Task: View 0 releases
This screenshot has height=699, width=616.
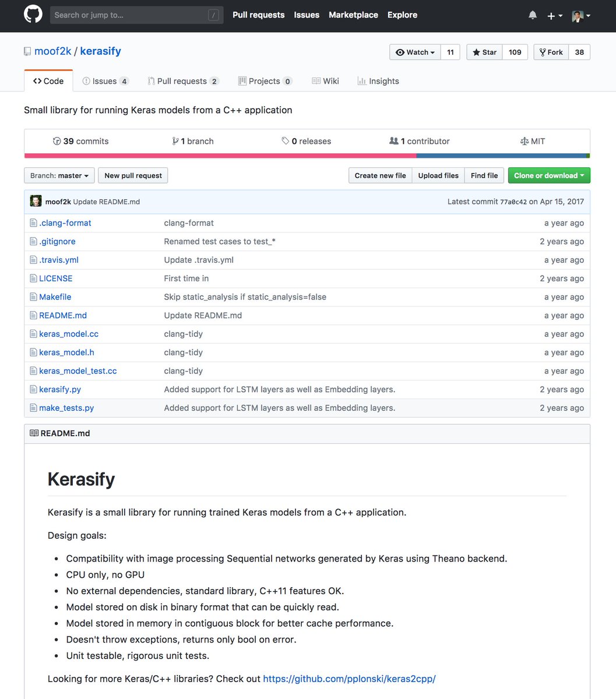Action: coord(306,141)
